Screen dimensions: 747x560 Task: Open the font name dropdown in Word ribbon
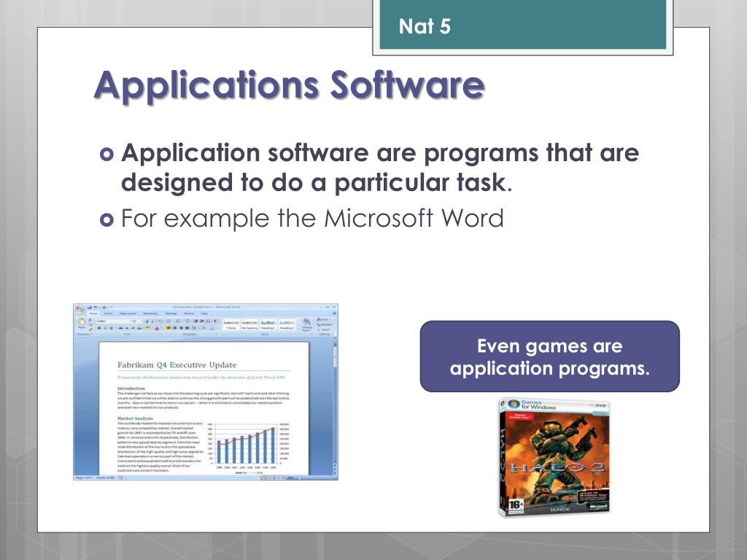pyautogui.click(x=113, y=322)
